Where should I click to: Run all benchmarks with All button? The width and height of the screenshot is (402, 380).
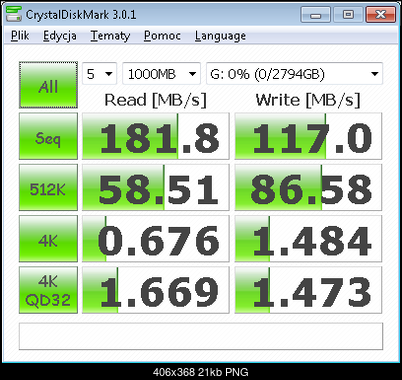coord(48,85)
